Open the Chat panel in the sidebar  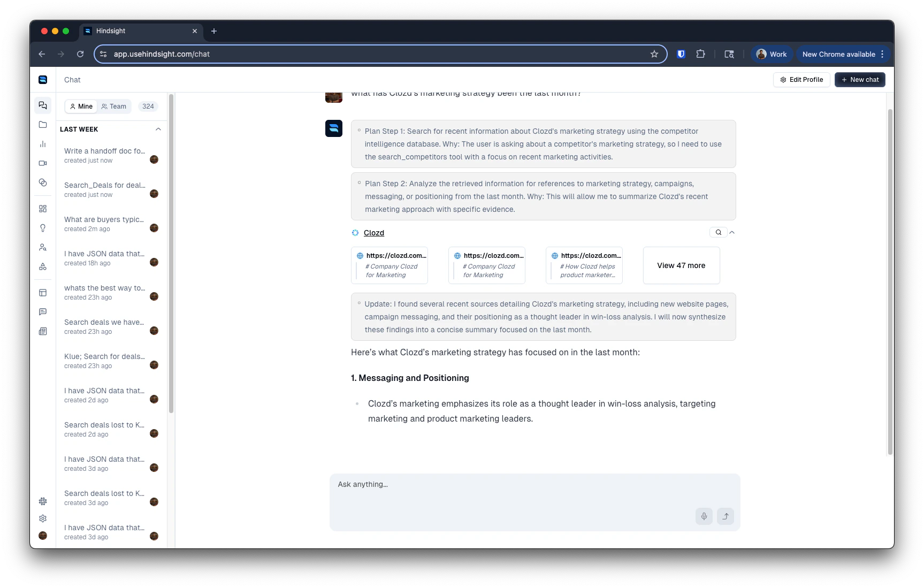pyautogui.click(x=43, y=105)
